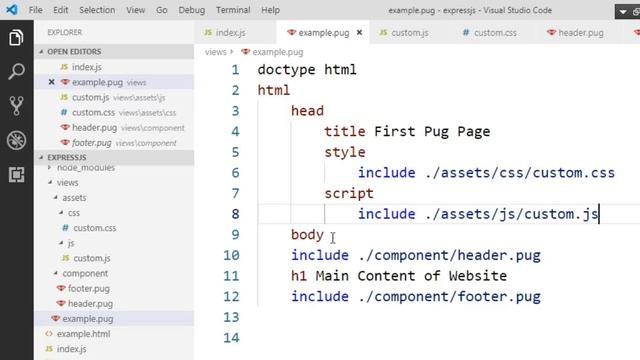
Task: Open the Edit menu
Action: click(60, 10)
